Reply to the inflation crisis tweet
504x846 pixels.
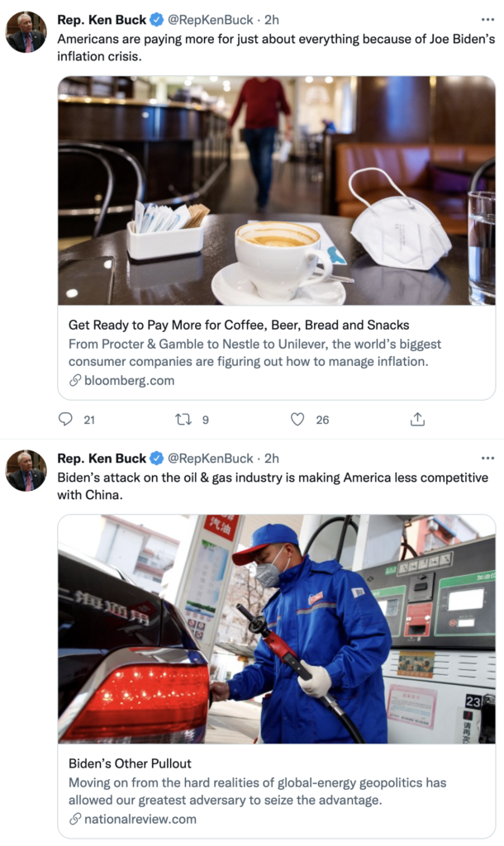coord(66,420)
